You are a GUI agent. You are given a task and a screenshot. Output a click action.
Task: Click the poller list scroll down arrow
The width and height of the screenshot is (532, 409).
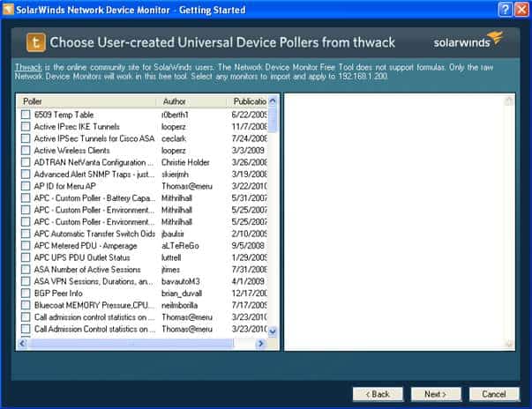(272, 331)
